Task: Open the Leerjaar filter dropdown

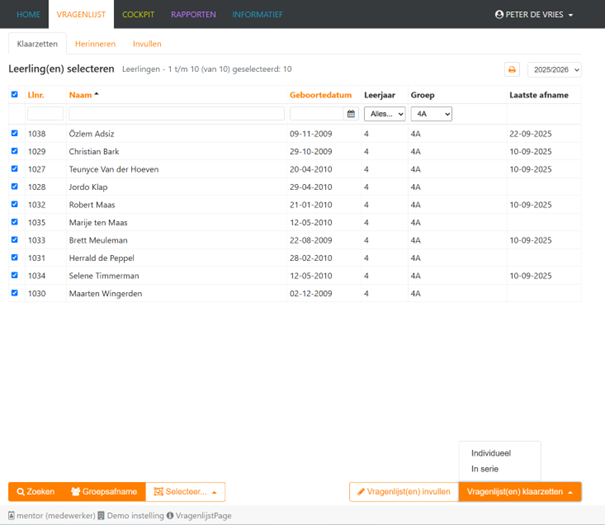Action: coord(385,114)
